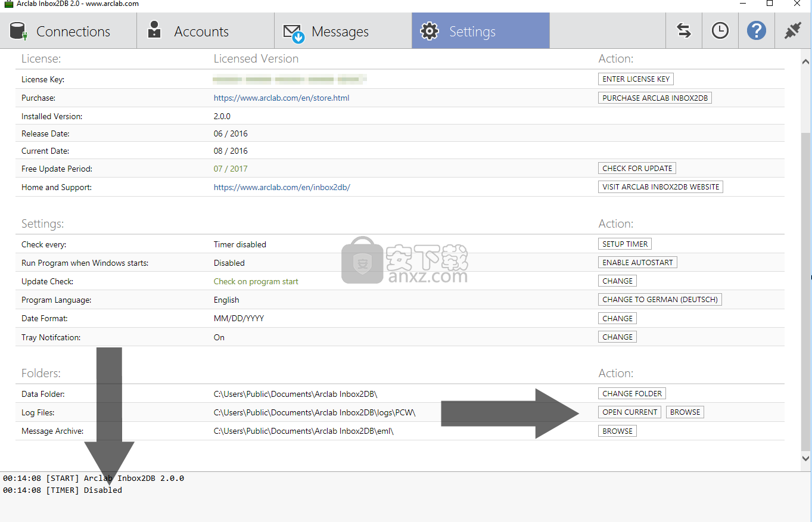Click the Log Files path text
The width and height of the screenshot is (812, 522).
(315, 412)
